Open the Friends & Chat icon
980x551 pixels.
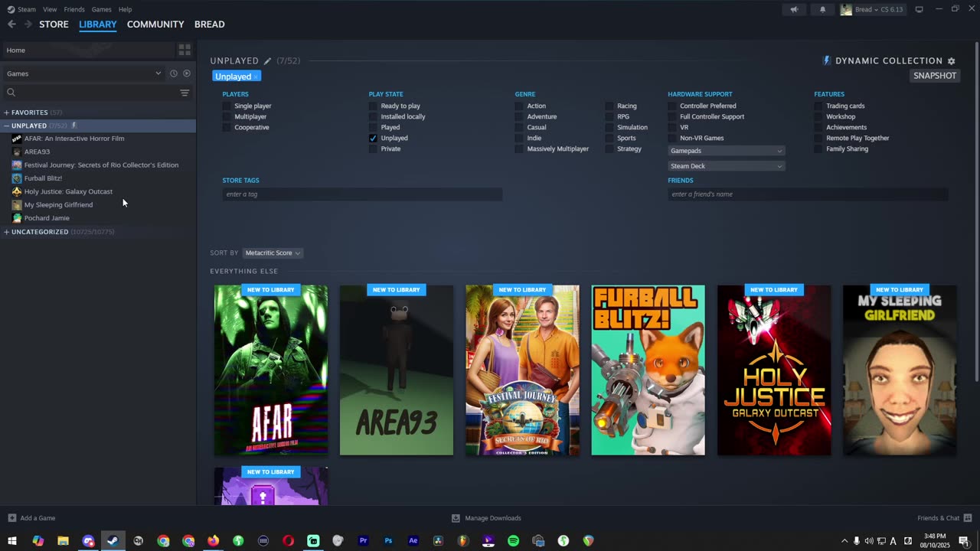[x=968, y=518]
